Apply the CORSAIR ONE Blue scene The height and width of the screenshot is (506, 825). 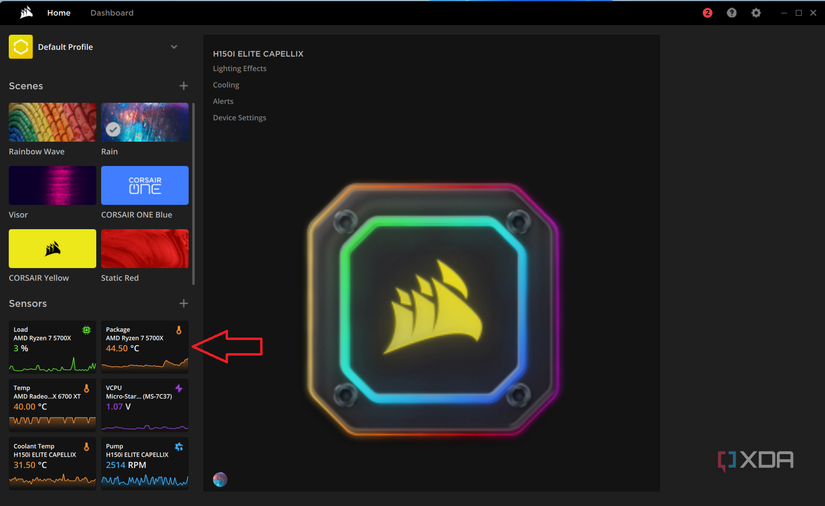click(145, 185)
